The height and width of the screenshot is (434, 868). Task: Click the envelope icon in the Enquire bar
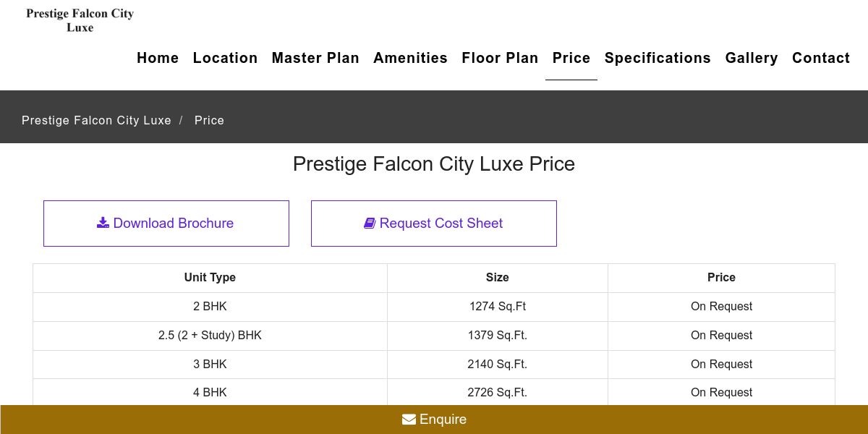point(409,420)
